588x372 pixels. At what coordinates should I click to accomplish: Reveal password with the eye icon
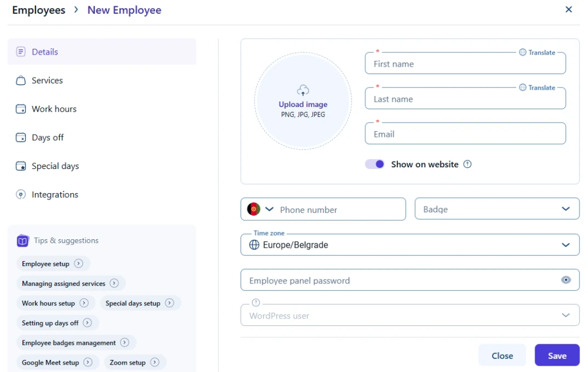(566, 281)
